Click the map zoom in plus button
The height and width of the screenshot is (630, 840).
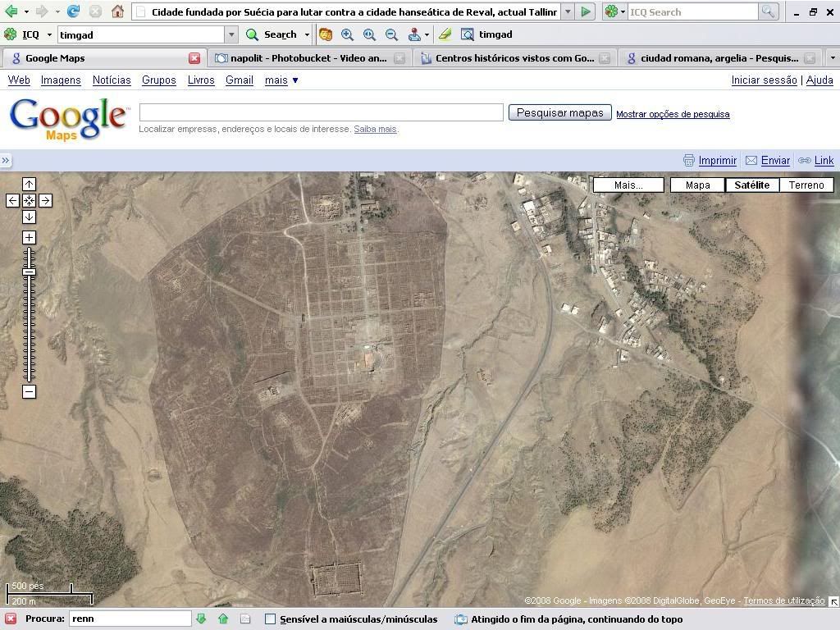coord(29,238)
